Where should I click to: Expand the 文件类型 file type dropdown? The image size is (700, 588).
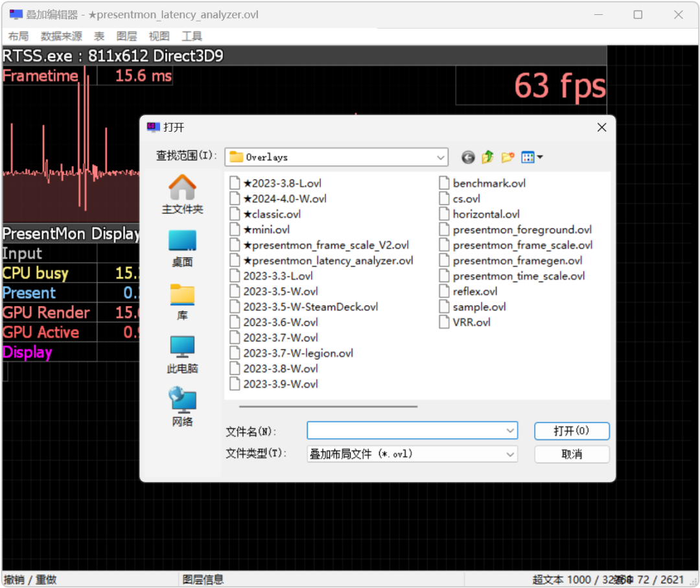point(510,454)
